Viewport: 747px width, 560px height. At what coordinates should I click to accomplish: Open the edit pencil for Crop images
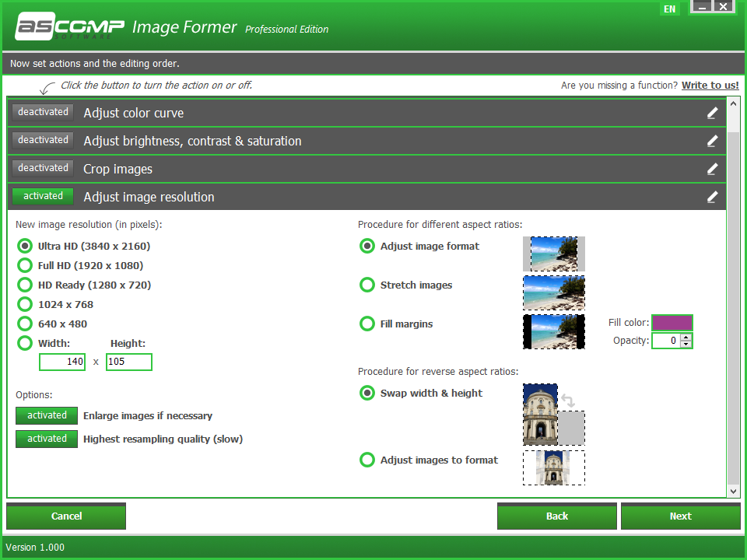point(712,169)
